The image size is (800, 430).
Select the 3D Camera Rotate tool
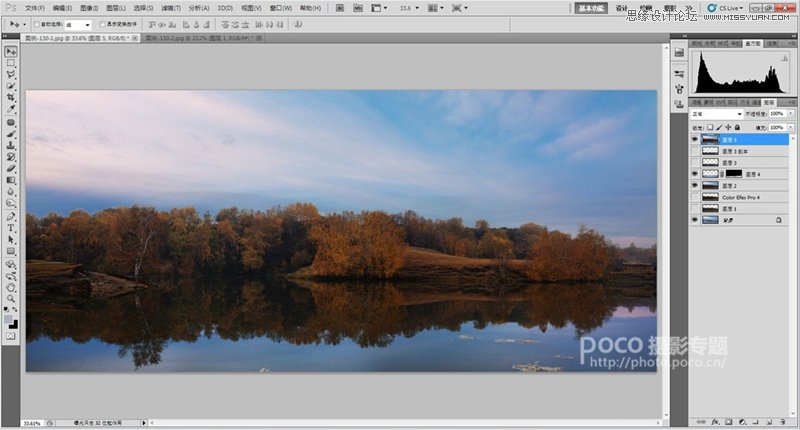click(11, 276)
